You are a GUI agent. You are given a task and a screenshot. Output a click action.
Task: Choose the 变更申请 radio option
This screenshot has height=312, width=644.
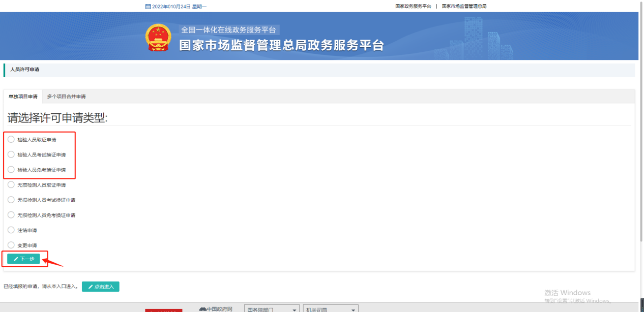(11, 245)
